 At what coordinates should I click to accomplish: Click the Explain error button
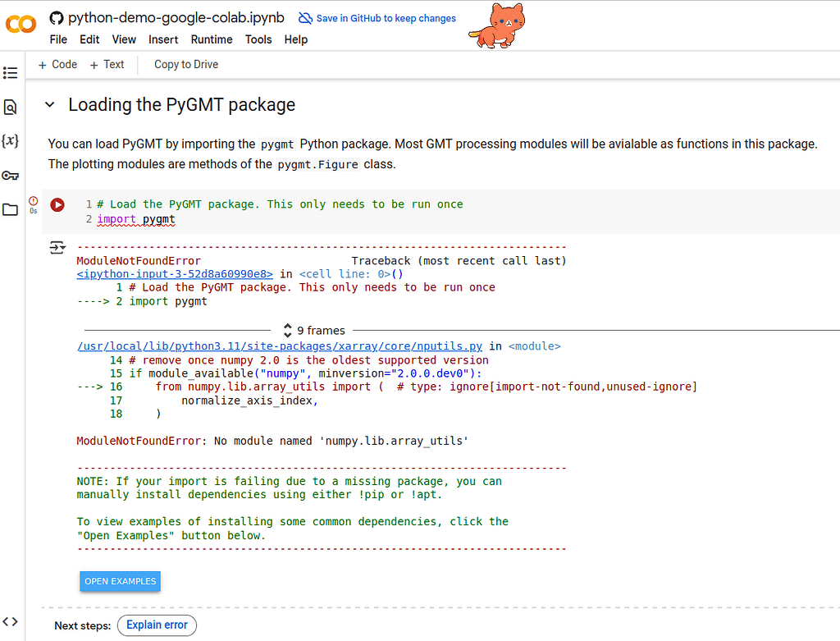click(157, 625)
